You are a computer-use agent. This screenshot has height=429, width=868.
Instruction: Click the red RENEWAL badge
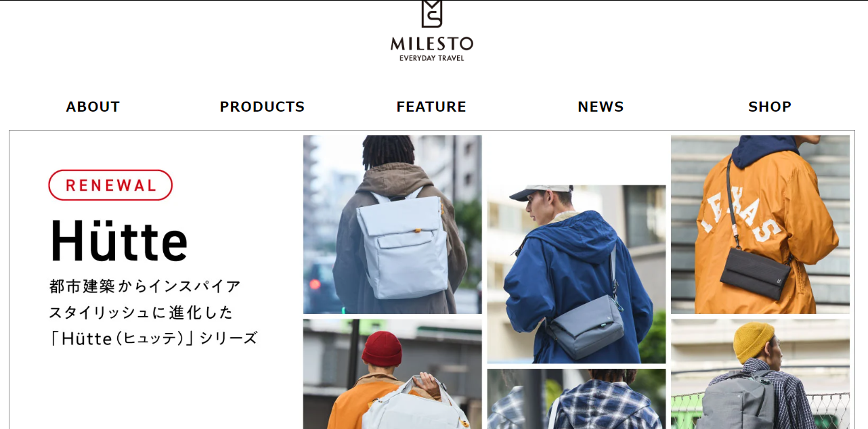point(110,185)
